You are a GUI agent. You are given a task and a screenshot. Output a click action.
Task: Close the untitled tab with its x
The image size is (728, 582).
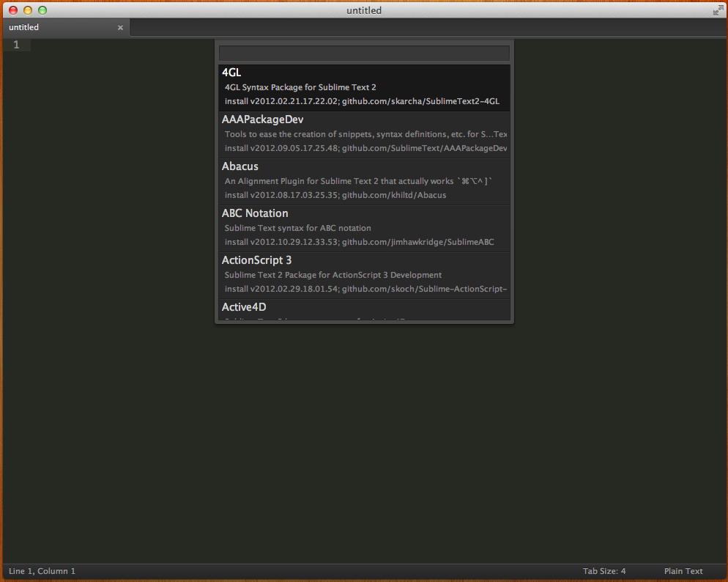(x=120, y=28)
